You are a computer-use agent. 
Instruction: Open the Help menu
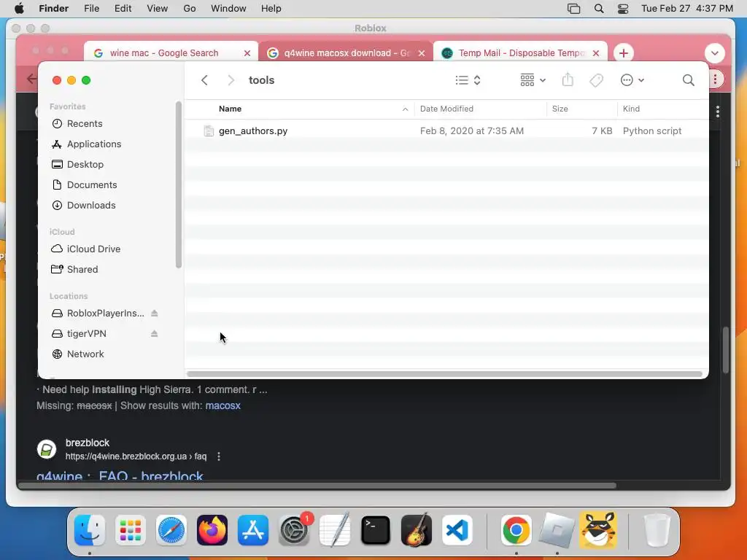click(271, 9)
